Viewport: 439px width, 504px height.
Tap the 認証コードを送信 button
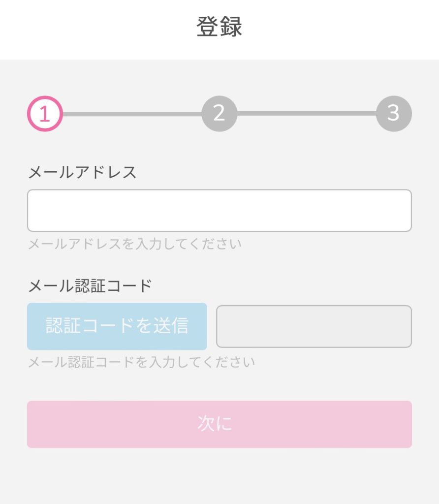pos(117,326)
